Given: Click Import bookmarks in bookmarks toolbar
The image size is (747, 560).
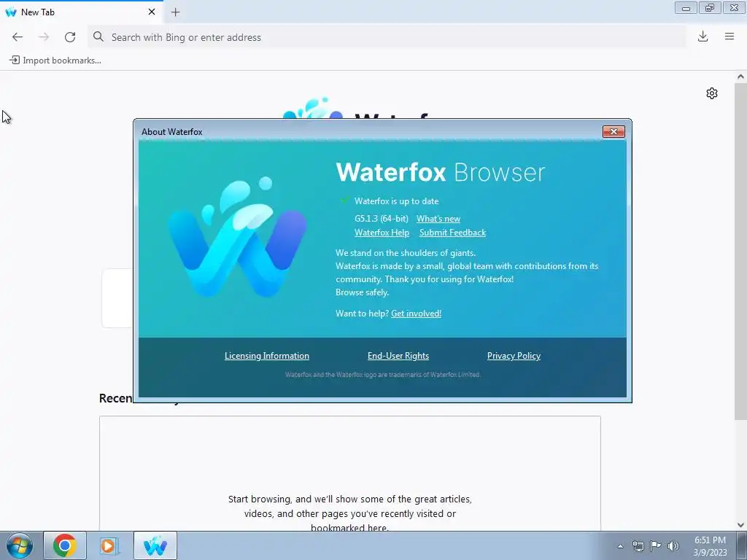Looking at the screenshot, I should coord(55,61).
